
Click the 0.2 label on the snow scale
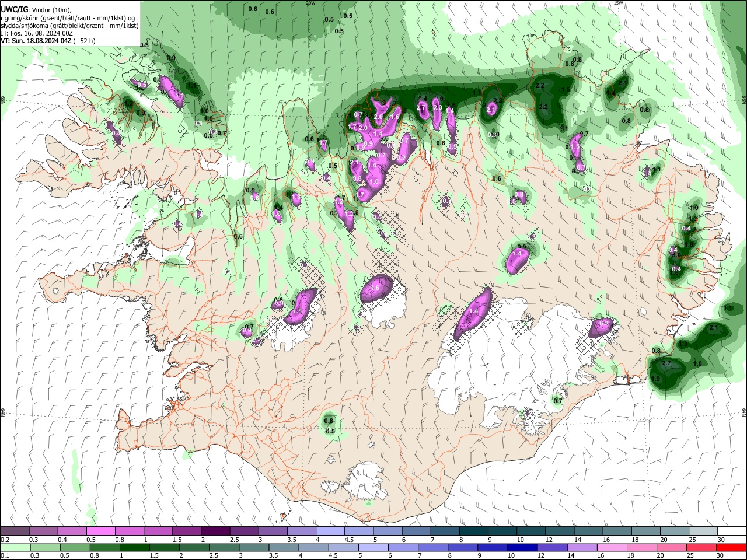coord(4,540)
